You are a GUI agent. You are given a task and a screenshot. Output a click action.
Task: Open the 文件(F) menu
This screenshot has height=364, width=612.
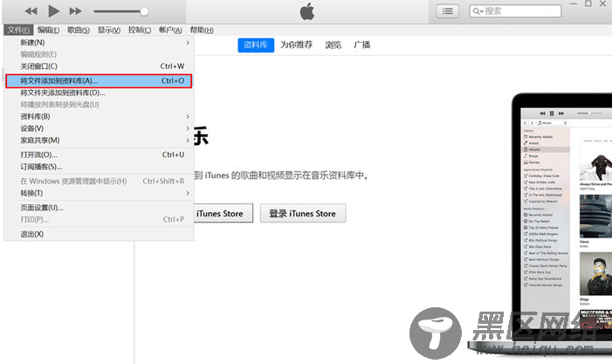(18, 30)
